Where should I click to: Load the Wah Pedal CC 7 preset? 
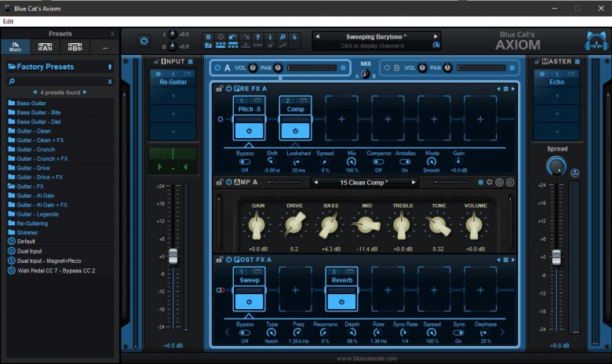[x=56, y=271]
